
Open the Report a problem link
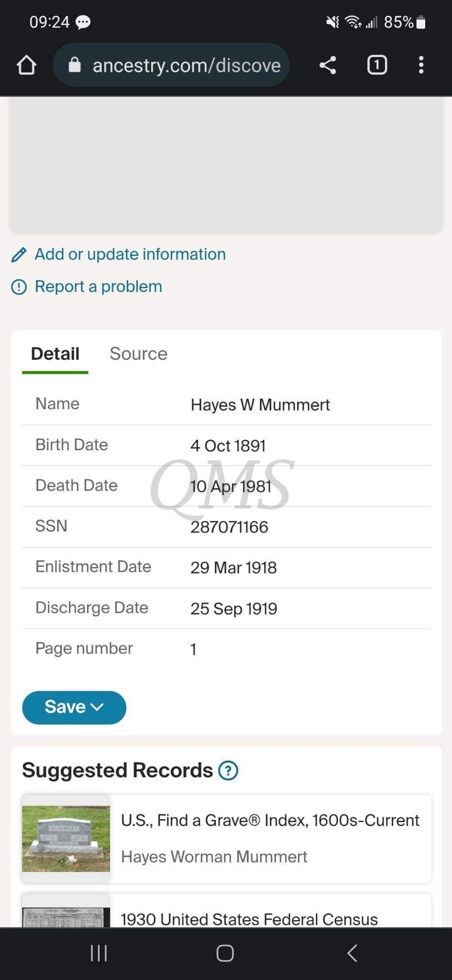coord(99,286)
